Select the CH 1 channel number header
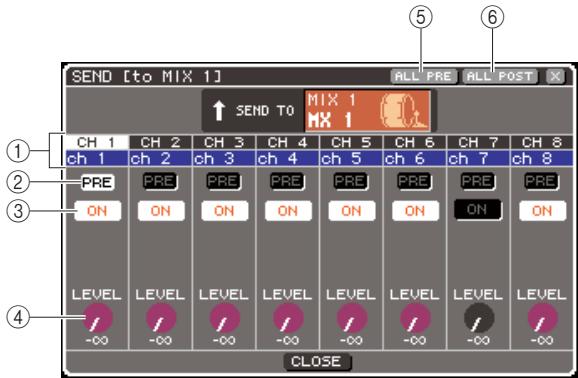The height and width of the screenshot is (378, 578). click(x=97, y=142)
